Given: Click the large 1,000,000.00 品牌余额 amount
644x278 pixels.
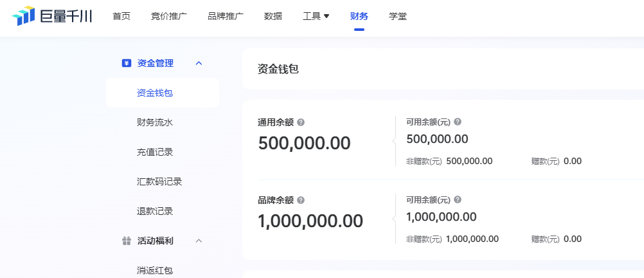Looking at the screenshot, I should click(x=310, y=221).
